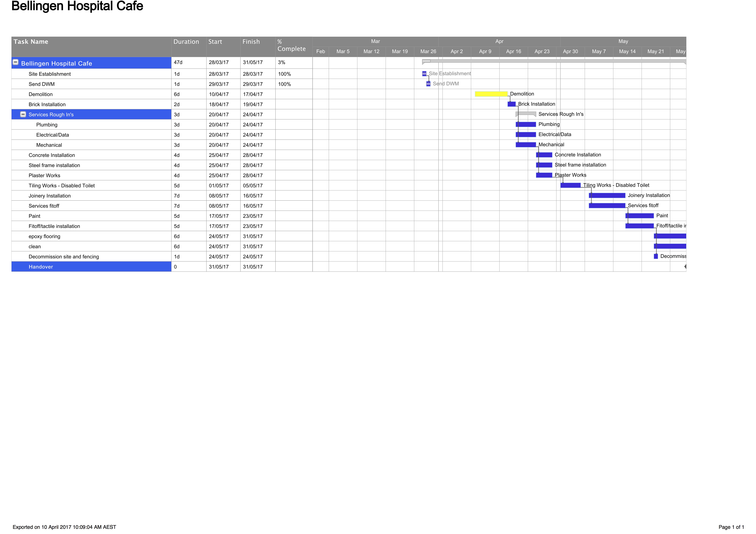Select the Services Rough In's summary bar
The height and width of the screenshot is (534, 756).
coord(526,114)
